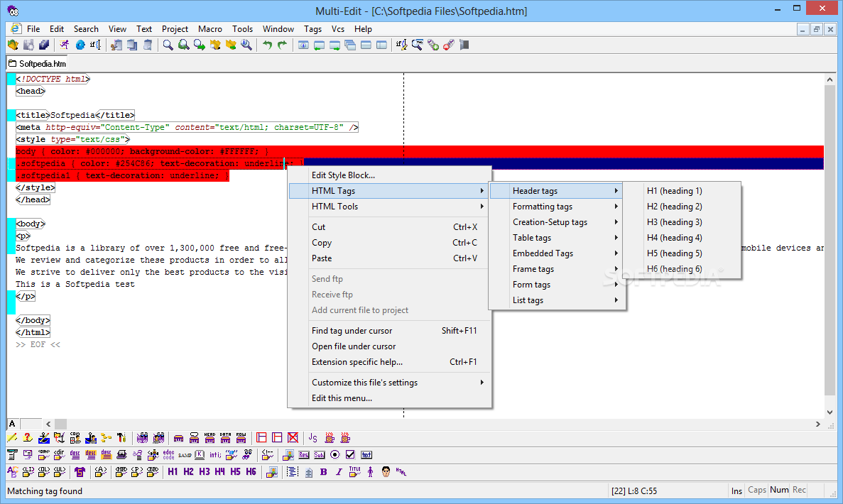This screenshot has width=843, height=504.
Task: Click the vertical scrollbar down arrow
Action: tap(830, 412)
